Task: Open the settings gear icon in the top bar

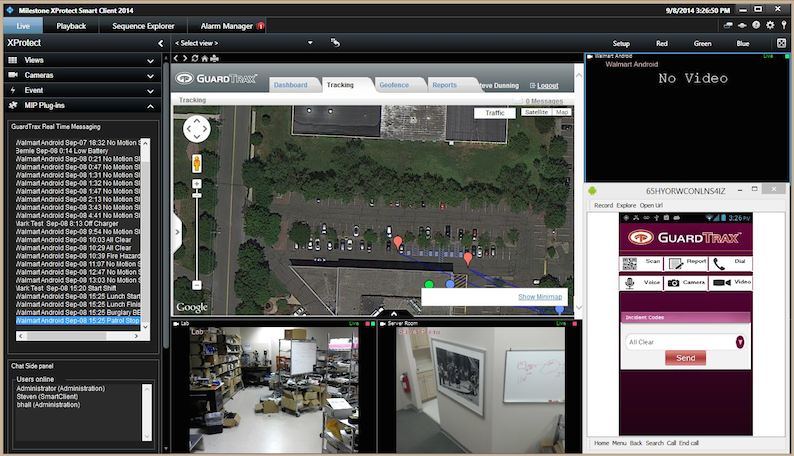Action: (770, 25)
